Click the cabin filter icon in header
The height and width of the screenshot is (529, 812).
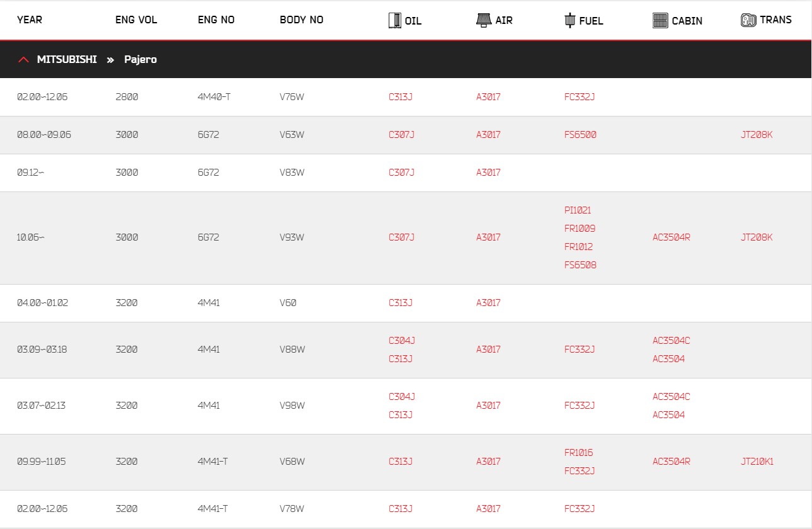660,20
